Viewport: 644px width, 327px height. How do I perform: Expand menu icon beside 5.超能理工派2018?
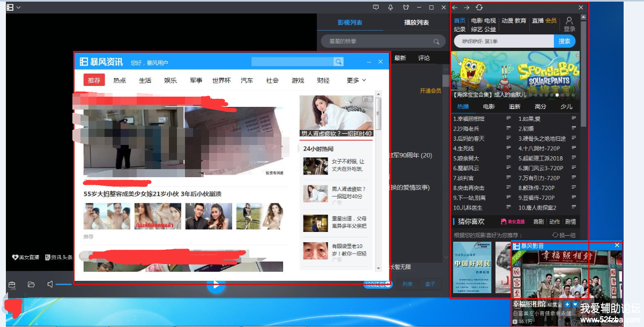573,158
